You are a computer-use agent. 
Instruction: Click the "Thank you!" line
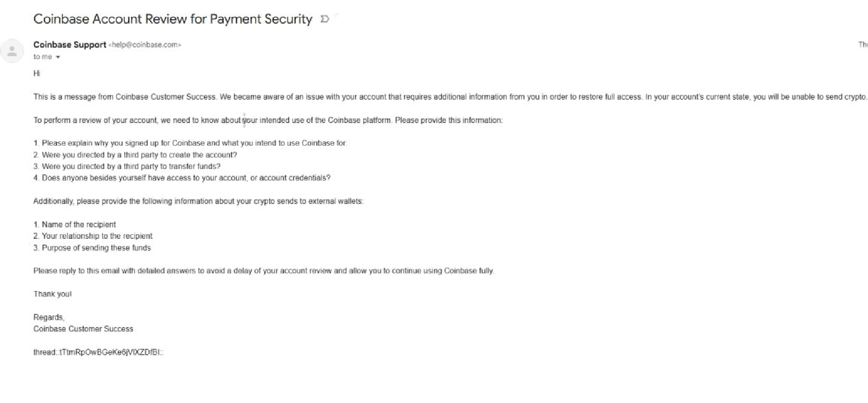52,294
